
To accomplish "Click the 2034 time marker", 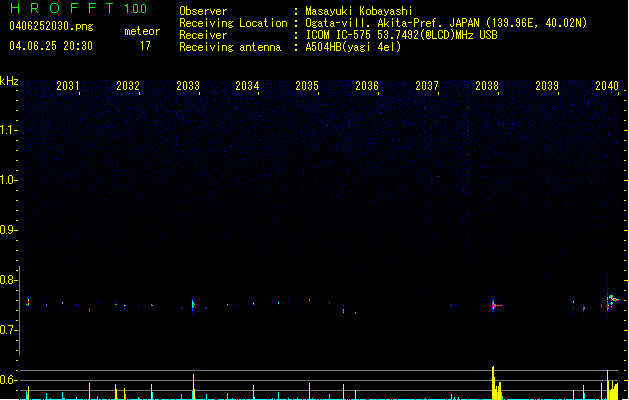I will [247, 86].
